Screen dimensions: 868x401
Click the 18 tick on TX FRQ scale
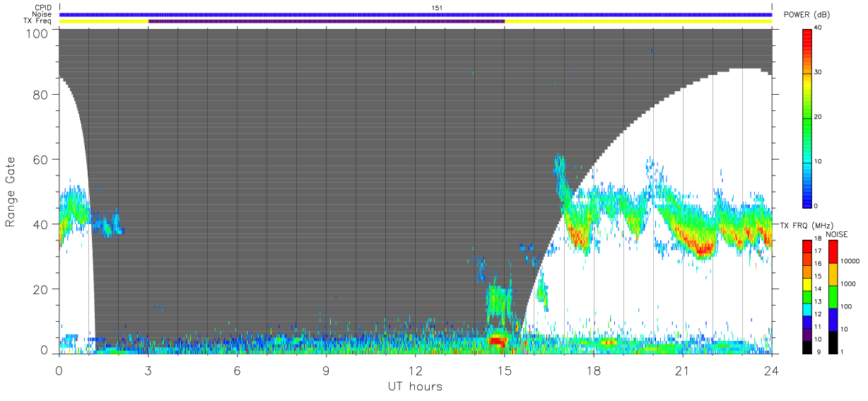click(x=819, y=239)
